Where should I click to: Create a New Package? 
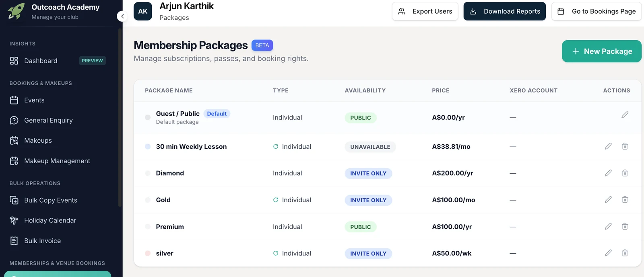click(602, 51)
